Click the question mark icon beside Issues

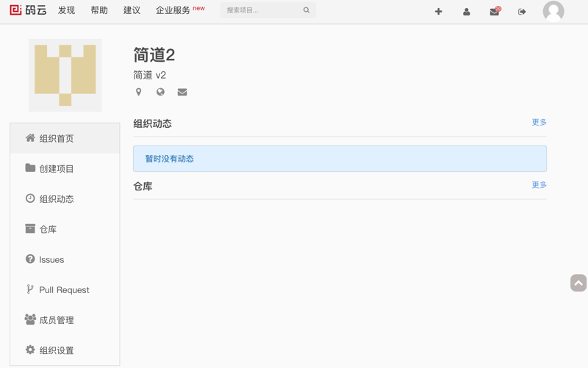click(30, 259)
